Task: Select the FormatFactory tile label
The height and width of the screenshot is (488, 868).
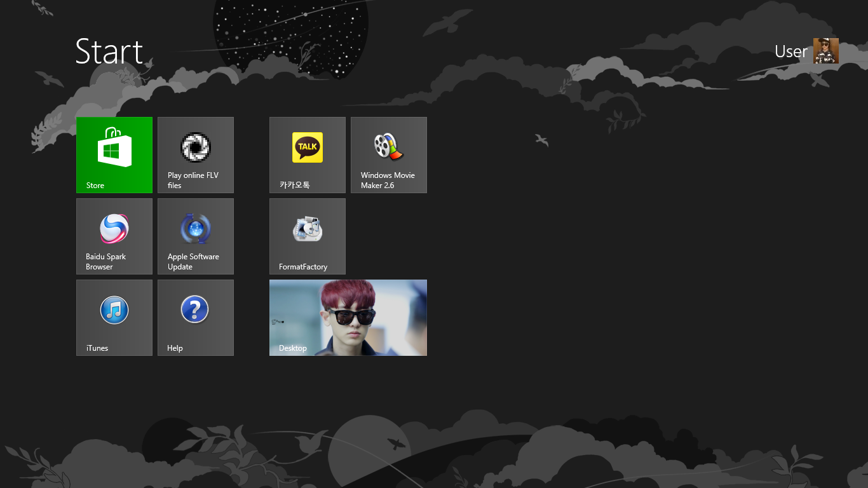Action: tap(303, 267)
